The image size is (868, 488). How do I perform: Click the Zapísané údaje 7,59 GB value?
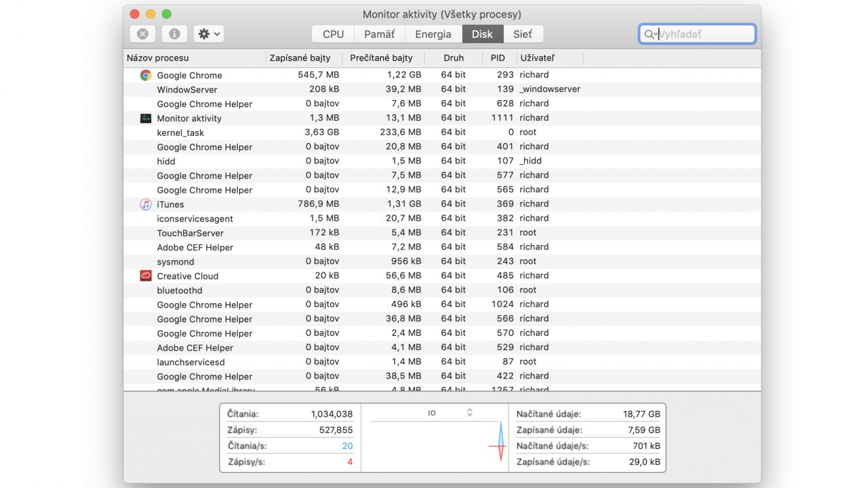(644, 430)
